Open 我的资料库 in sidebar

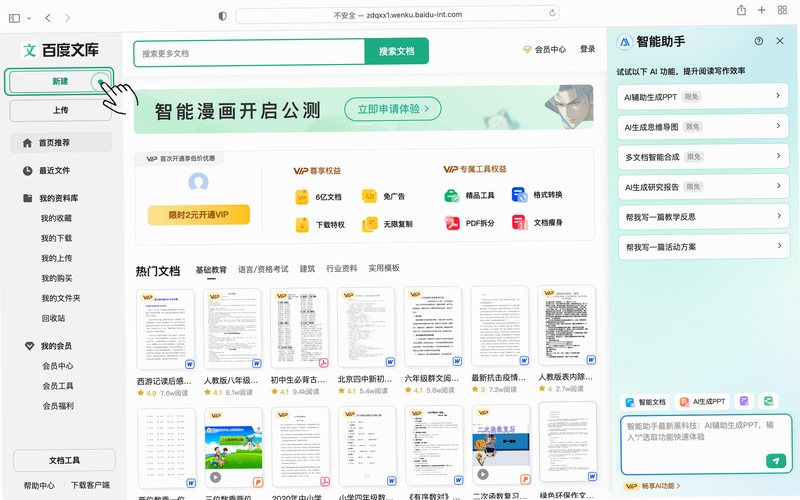pos(51,198)
